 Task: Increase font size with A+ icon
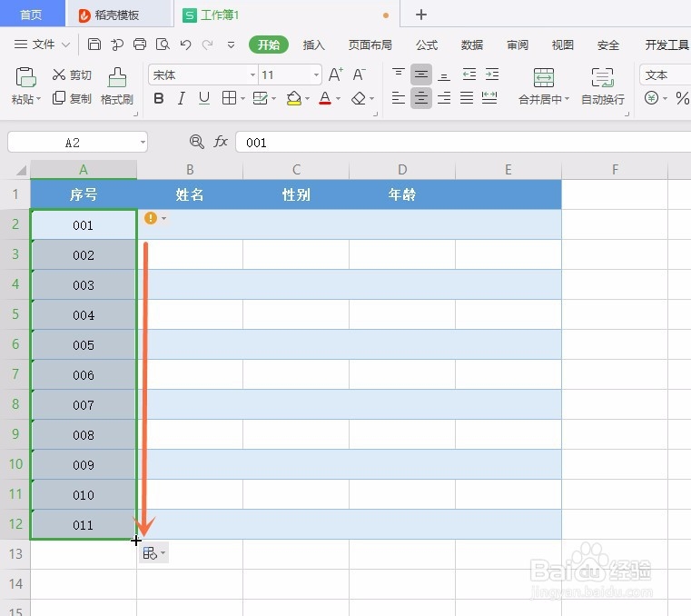(x=336, y=75)
